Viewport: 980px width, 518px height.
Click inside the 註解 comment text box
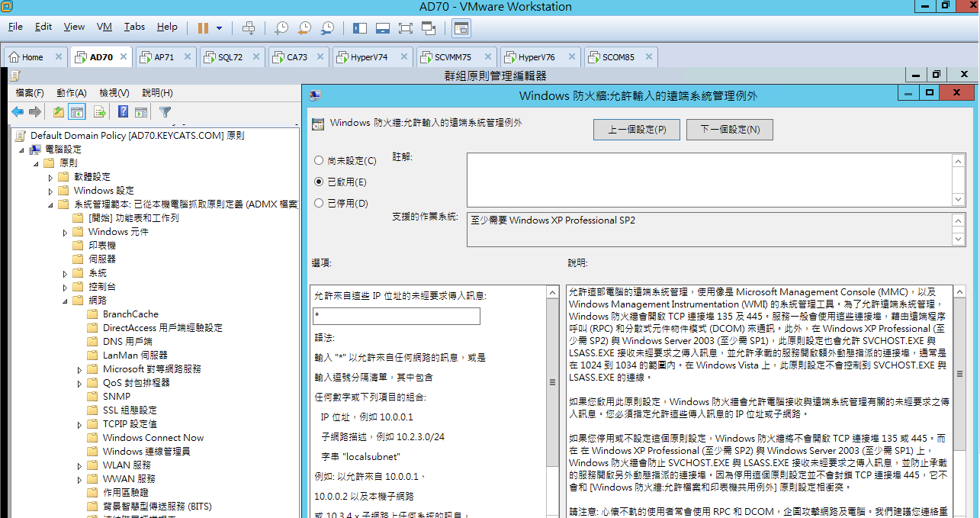tap(709, 179)
